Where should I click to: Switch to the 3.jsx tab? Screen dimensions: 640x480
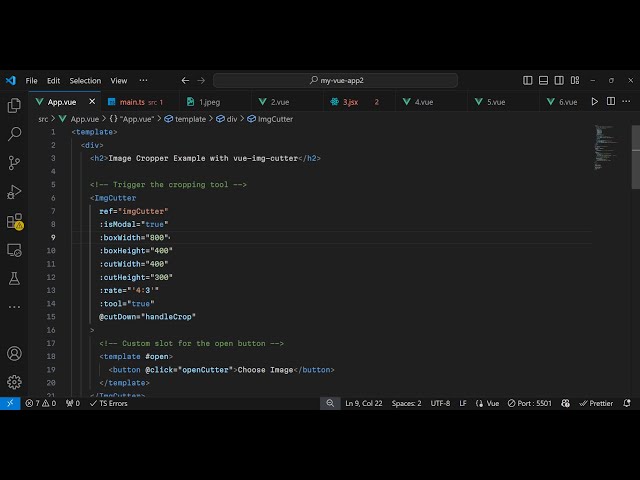pos(350,102)
